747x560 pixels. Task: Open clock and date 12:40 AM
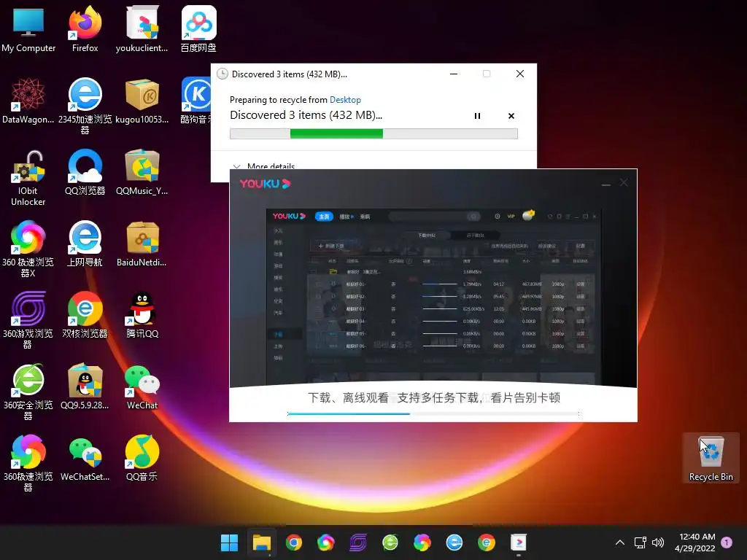(694, 542)
